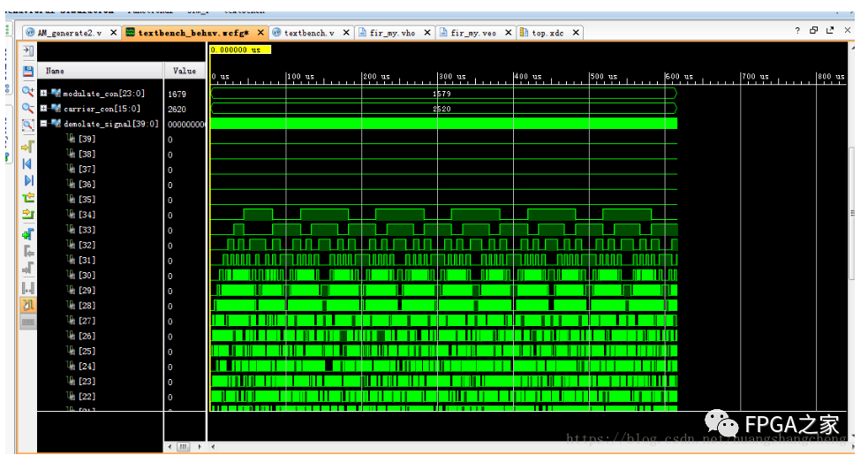Click the yellow cursor time field
The width and height of the screenshot is (868, 463).
pyautogui.click(x=240, y=49)
